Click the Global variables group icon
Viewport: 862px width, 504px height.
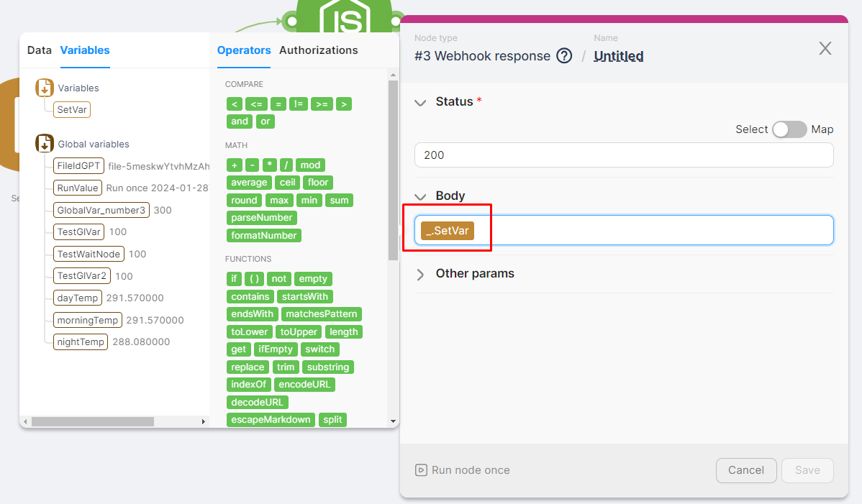click(45, 143)
